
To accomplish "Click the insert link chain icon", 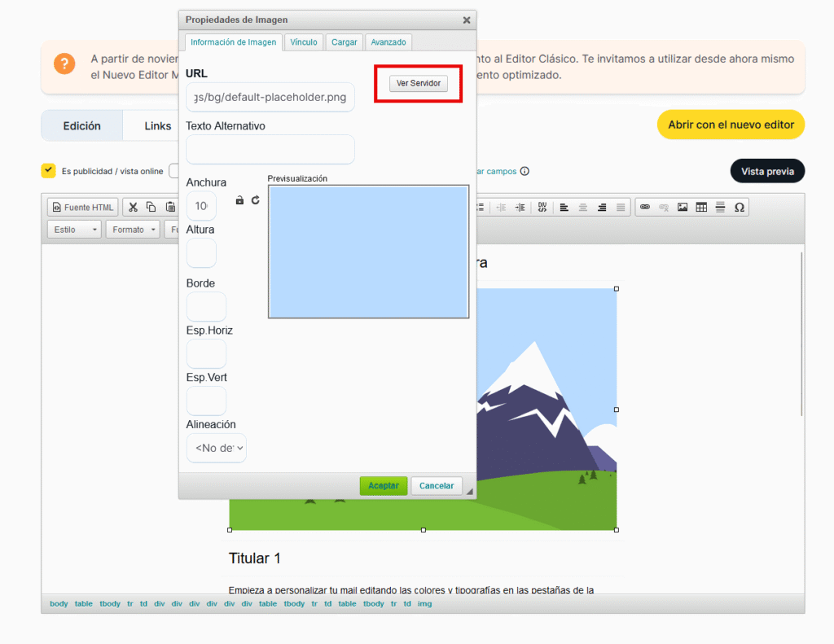I will pyautogui.click(x=644, y=208).
